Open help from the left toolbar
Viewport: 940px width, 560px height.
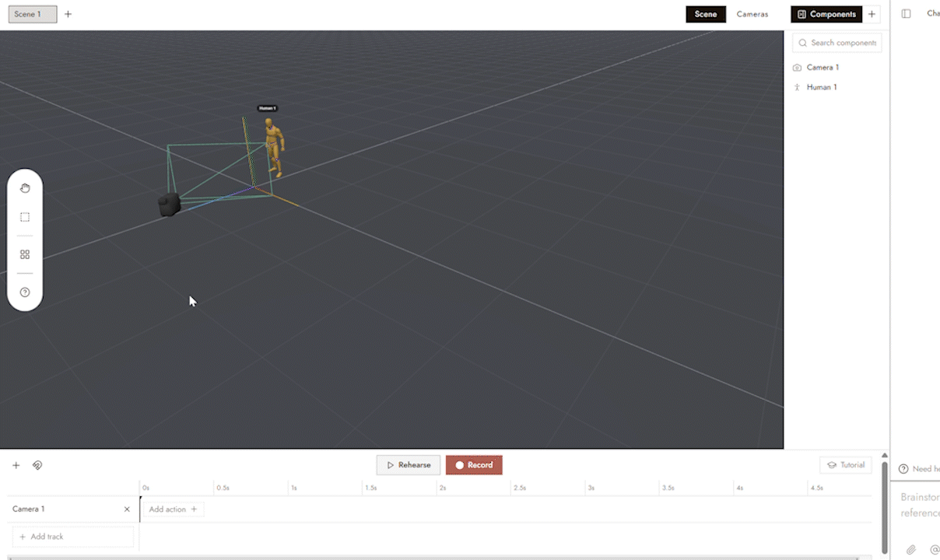coord(25,292)
